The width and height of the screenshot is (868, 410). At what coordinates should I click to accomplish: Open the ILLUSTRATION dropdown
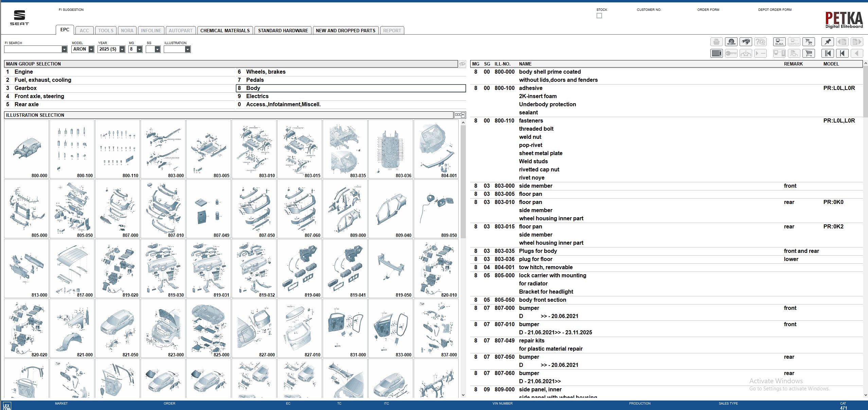tap(188, 49)
